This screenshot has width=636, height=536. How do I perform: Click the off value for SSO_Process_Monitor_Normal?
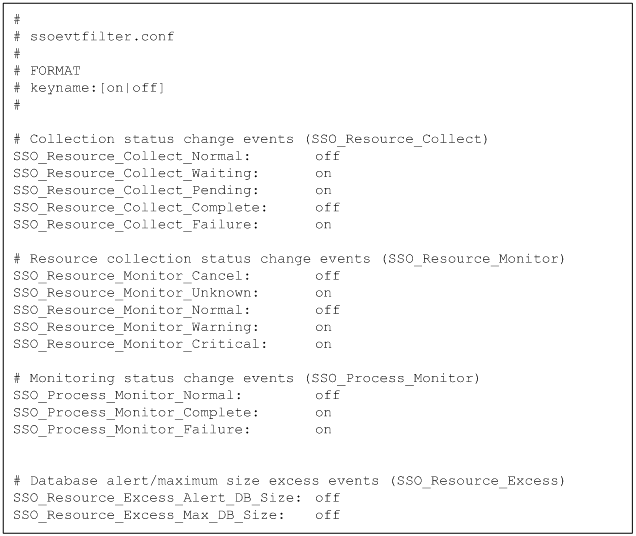[327, 395]
